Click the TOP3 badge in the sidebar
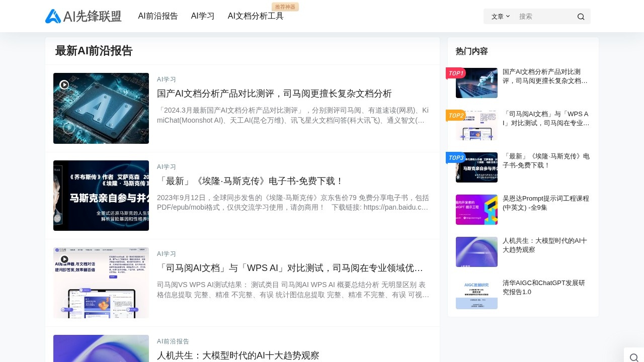 click(456, 157)
